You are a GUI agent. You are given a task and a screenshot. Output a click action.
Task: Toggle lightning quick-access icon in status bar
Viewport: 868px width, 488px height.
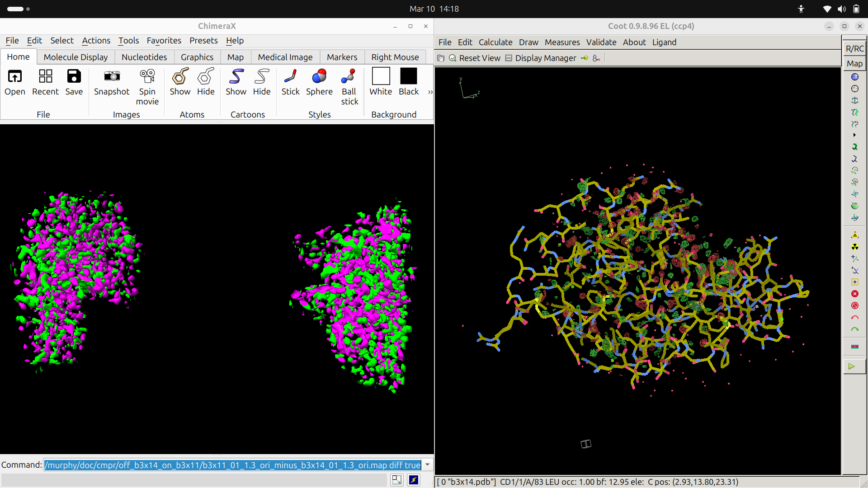pyautogui.click(x=413, y=480)
